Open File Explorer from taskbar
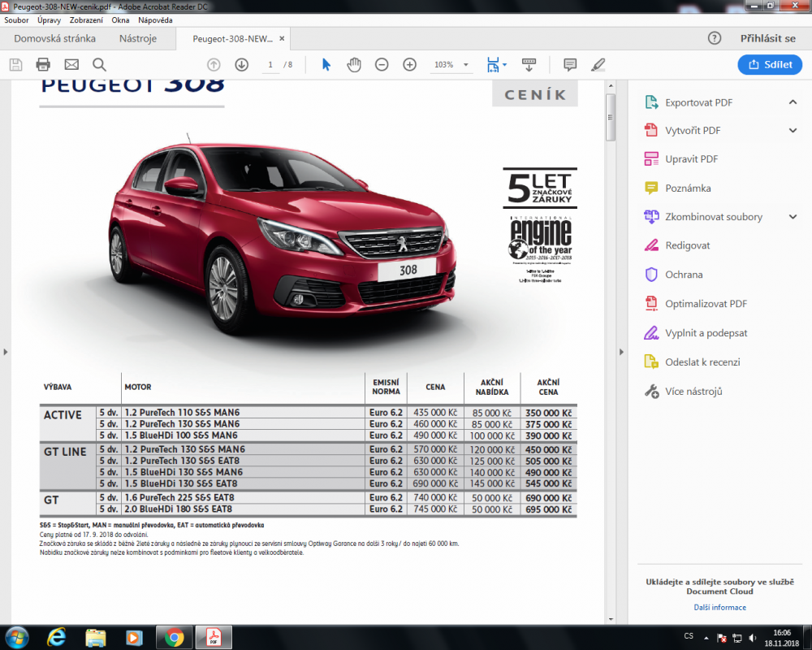The height and width of the screenshot is (650, 812). (96, 638)
